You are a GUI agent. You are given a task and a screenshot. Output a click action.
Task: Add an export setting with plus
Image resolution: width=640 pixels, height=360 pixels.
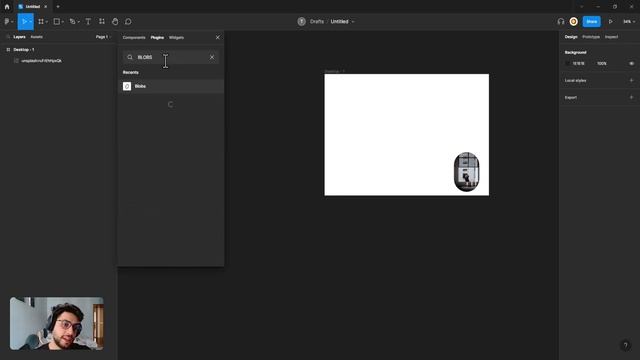point(631,98)
